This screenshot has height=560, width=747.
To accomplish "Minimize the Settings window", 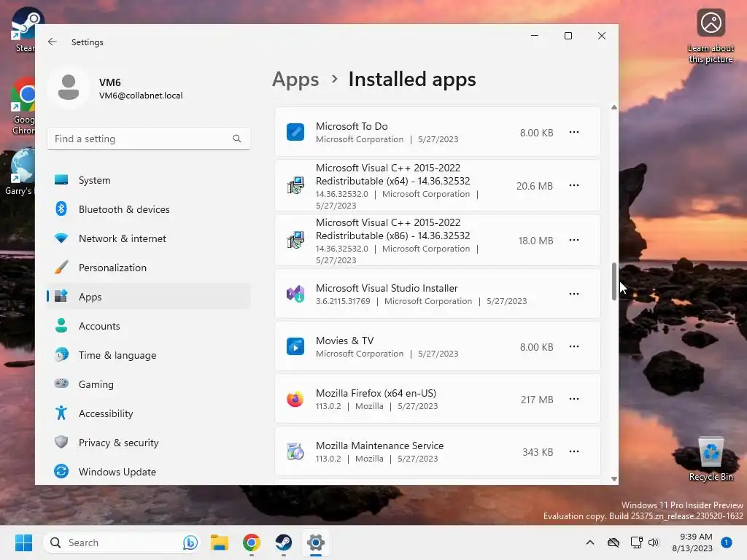I will pyautogui.click(x=535, y=36).
